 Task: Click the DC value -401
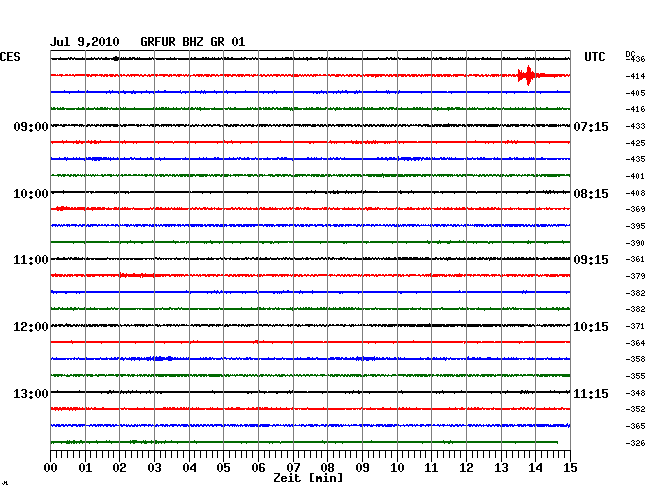click(x=635, y=177)
